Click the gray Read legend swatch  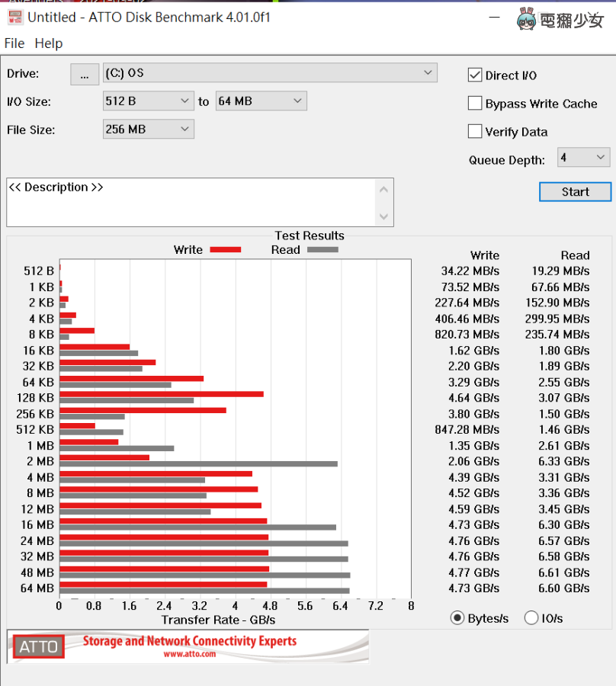pos(322,250)
